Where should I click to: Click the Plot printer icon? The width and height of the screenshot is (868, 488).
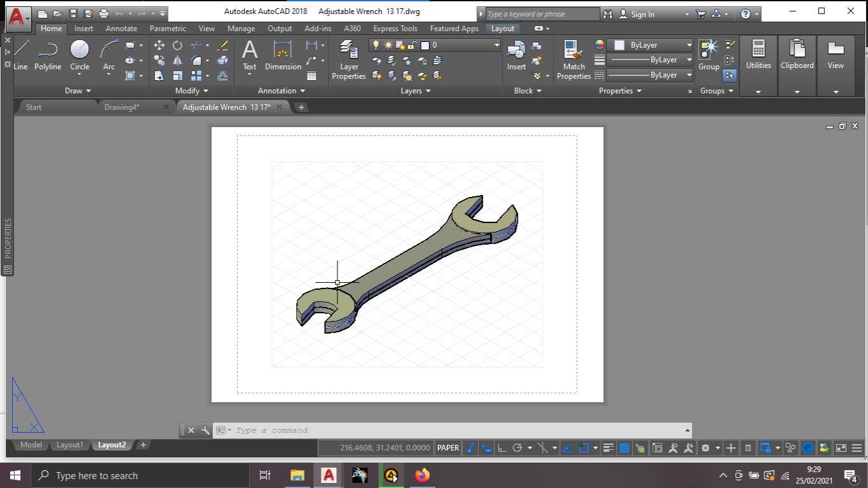104,13
